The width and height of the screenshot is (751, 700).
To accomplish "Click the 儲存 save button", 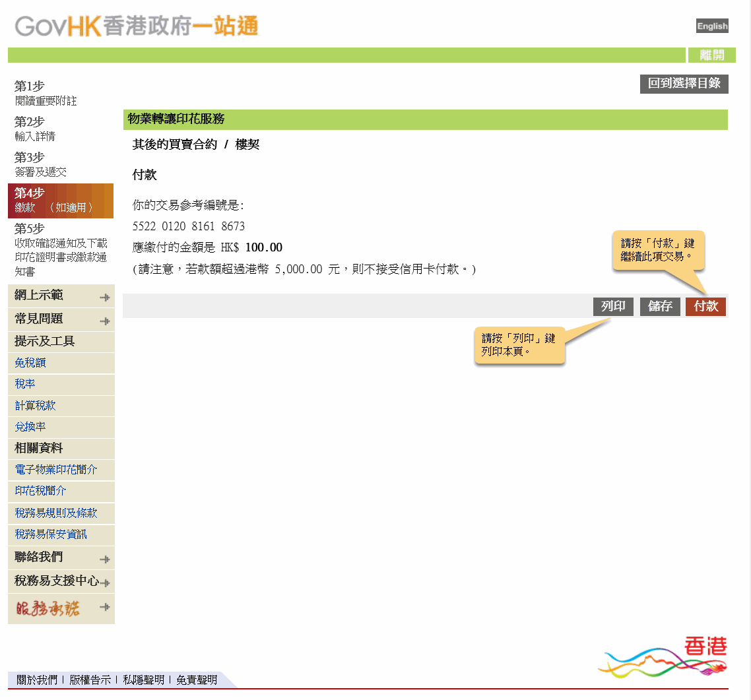I will point(659,306).
